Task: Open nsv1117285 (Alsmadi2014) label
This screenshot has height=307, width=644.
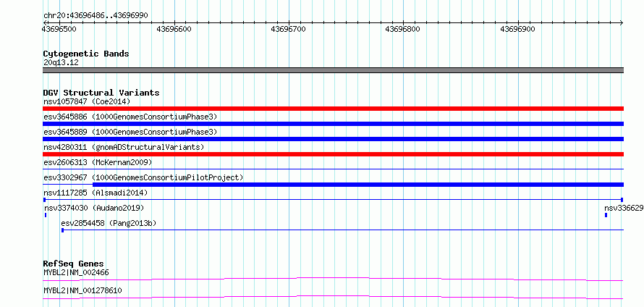Action: click(x=96, y=193)
